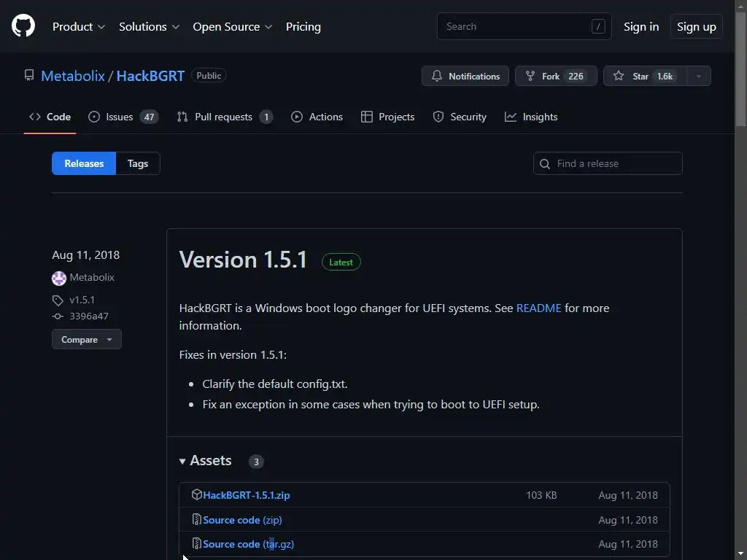This screenshot has width=747, height=560.
Task: Click the Latest release badge
Action: point(341,262)
